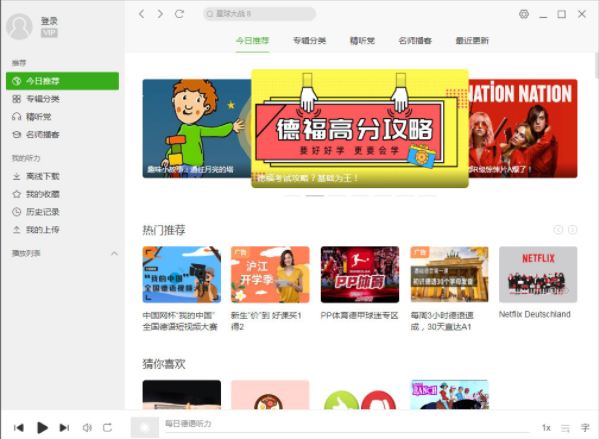This screenshot has width=599, height=439.
Task: Go to the previous track
Action: point(19,428)
